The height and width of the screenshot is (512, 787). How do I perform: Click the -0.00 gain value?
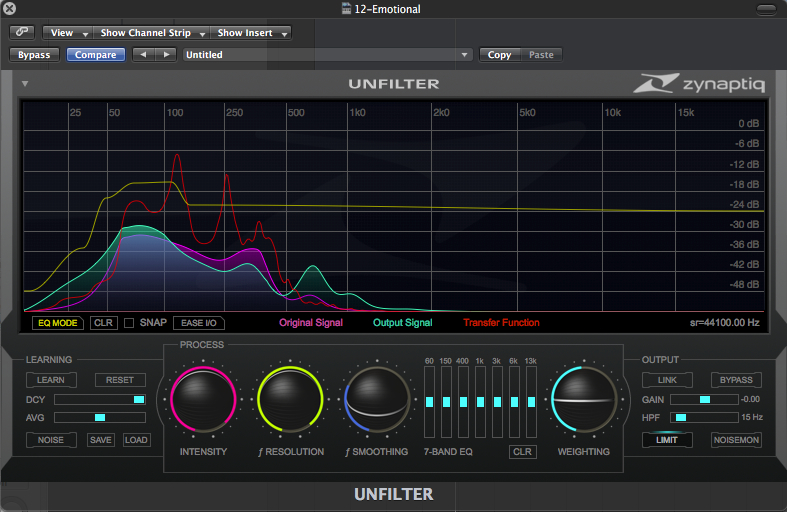coord(751,400)
